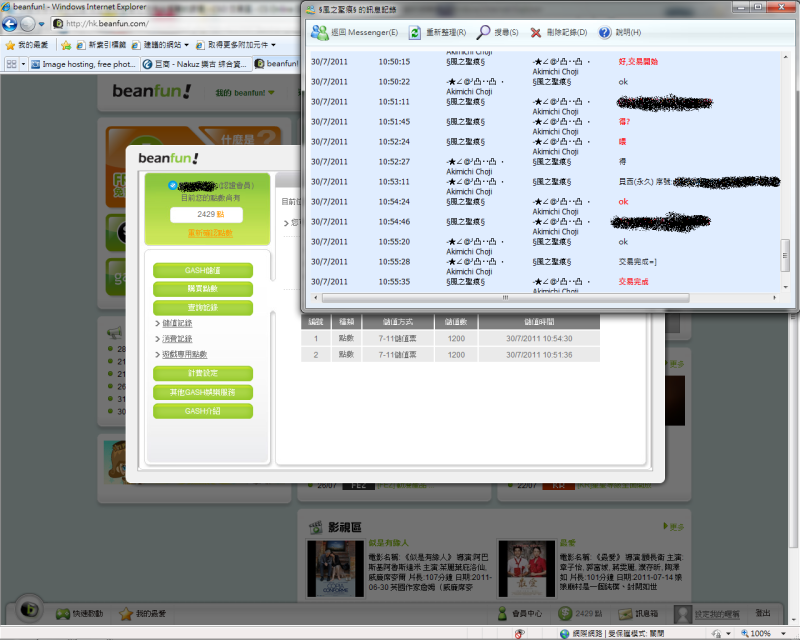This screenshot has height=640, width=800.
Task: Click the 似是有緣人 movie poster thumbnail
Action: [x=335, y=569]
